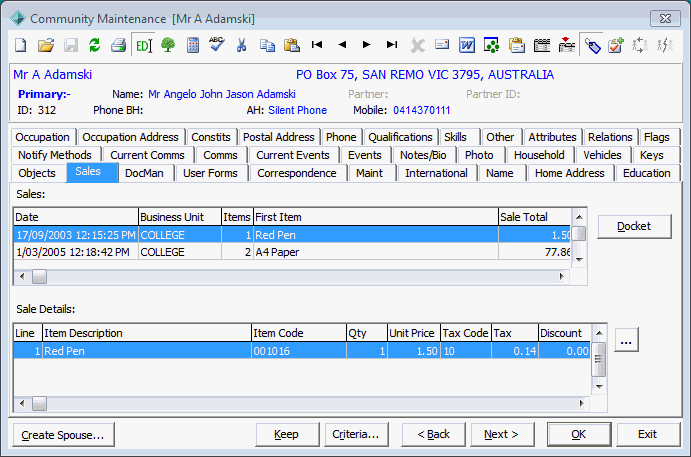
Task: Click the Sale Total column header
Action: pyautogui.click(x=535, y=217)
